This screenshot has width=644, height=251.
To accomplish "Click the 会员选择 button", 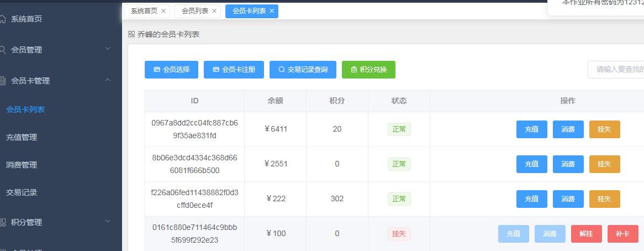I will click(172, 70).
